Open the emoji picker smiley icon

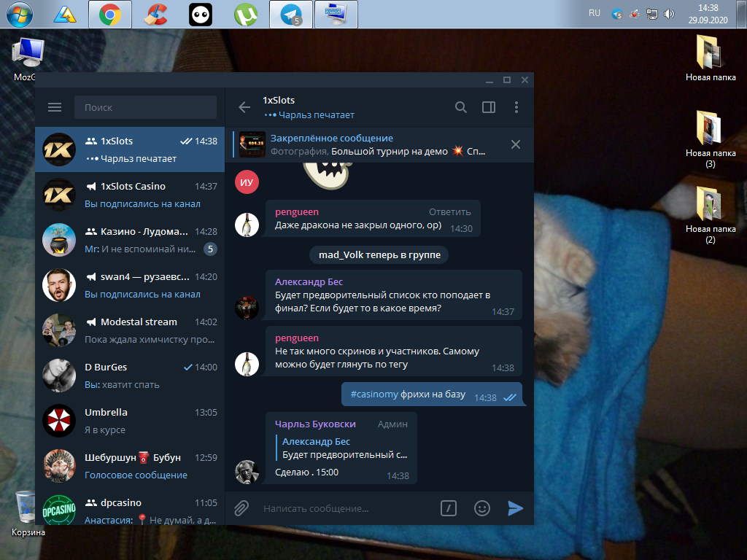482,508
